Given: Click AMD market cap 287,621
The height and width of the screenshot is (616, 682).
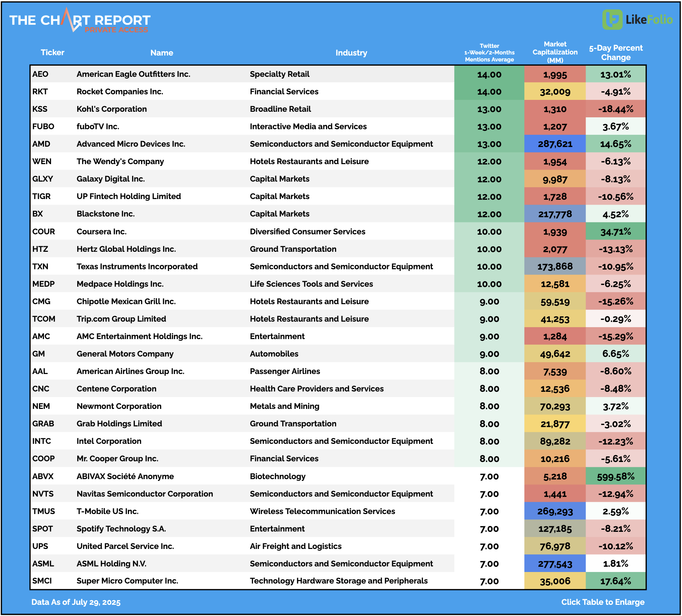Looking at the screenshot, I should pyautogui.click(x=555, y=144).
